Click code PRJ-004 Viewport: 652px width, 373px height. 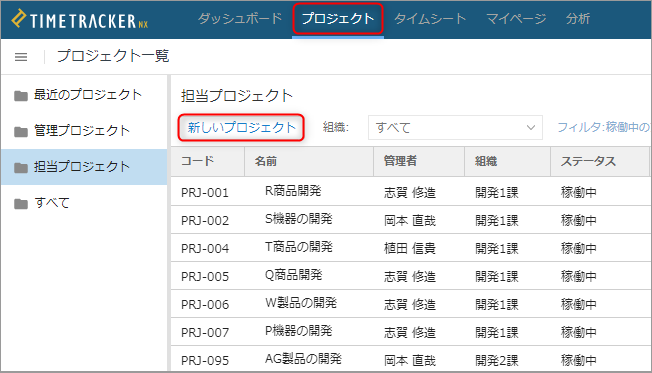(205, 249)
